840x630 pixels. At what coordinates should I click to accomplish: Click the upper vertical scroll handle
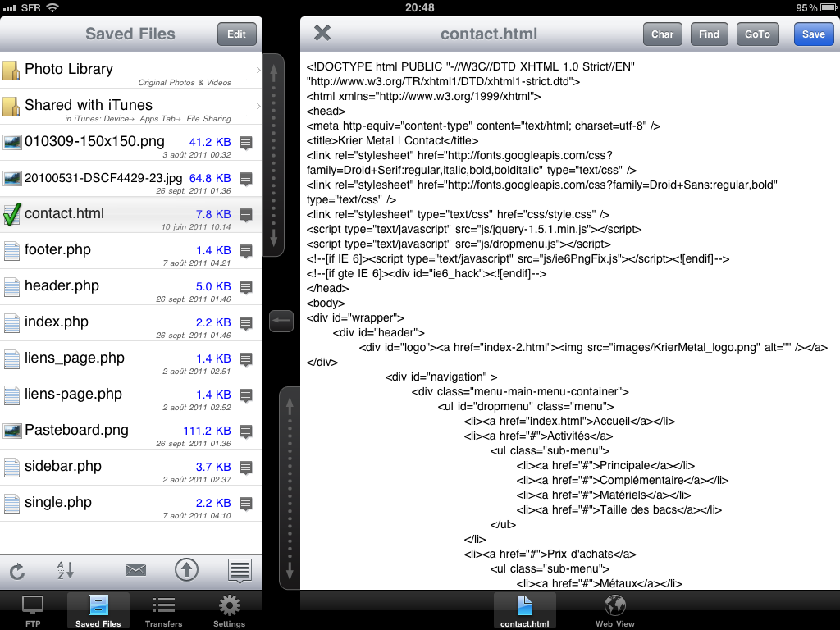tap(274, 154)
